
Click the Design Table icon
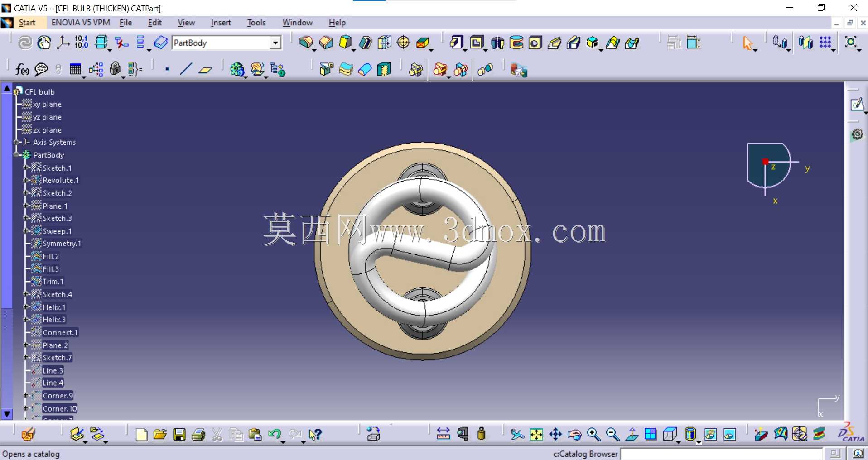coord(75,69)
